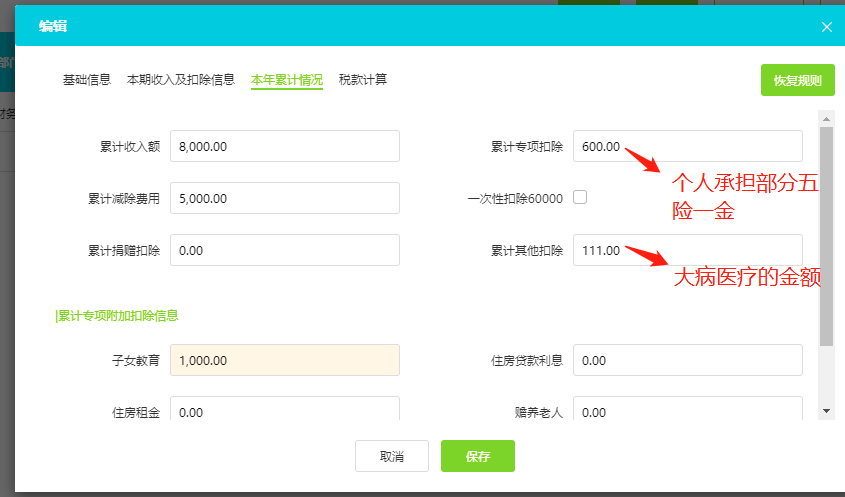Image resolution: width=845 pixels, height=497 pixels.
Task: Select the 本年累计情况 tab
Action: [x=287, y=80]
